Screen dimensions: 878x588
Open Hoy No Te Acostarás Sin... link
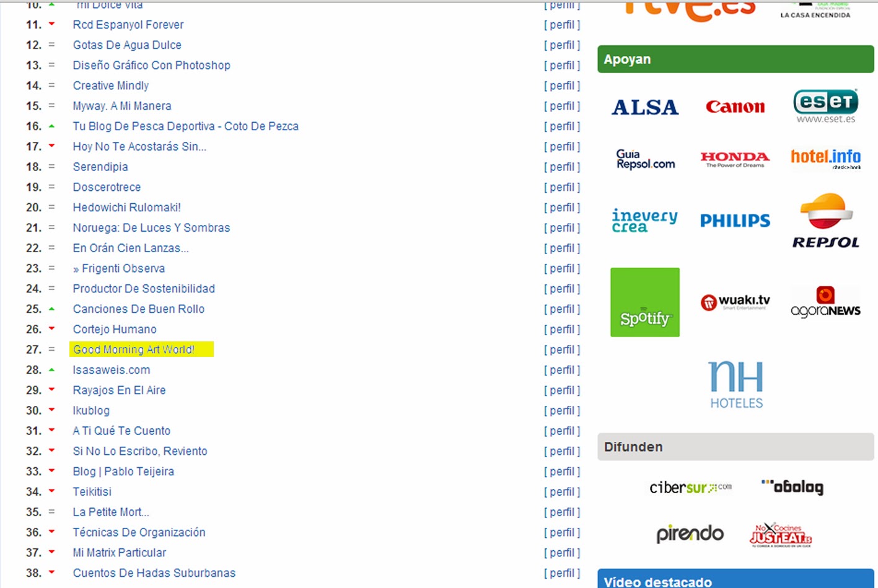click(x=139, y=147)
